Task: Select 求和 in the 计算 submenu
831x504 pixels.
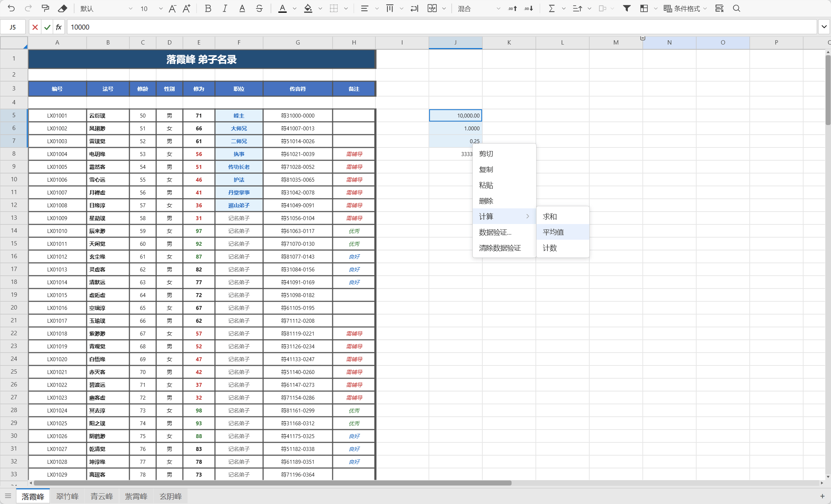Action: (x=563, y=216)
